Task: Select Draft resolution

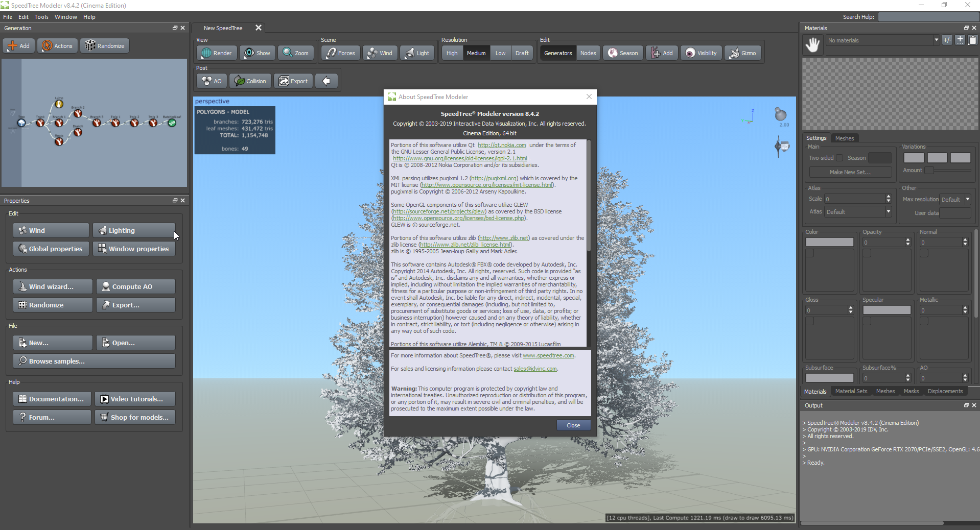Action: point(522,53)
